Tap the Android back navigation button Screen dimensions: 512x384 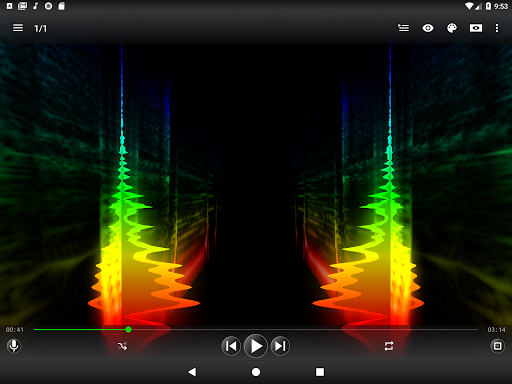pos(192,372)
